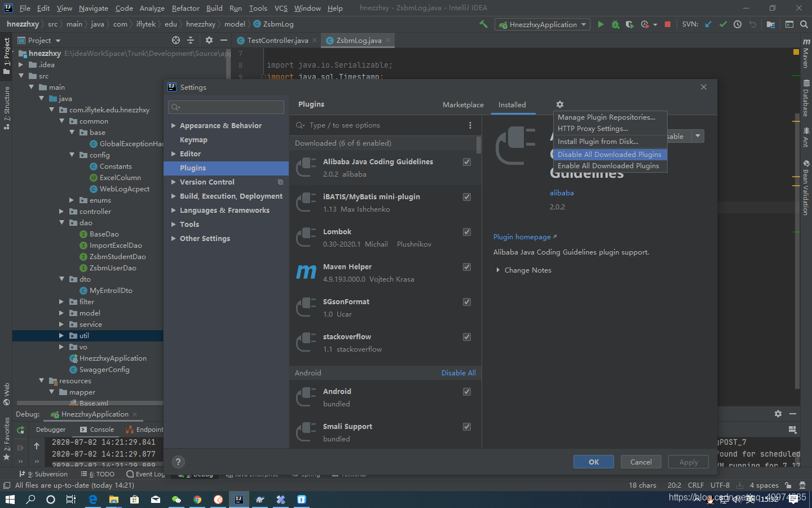Open File Explorer from taskbar
Image resolution: width=812 pixels, height=508 pixels.
click(x=113, y=500)
